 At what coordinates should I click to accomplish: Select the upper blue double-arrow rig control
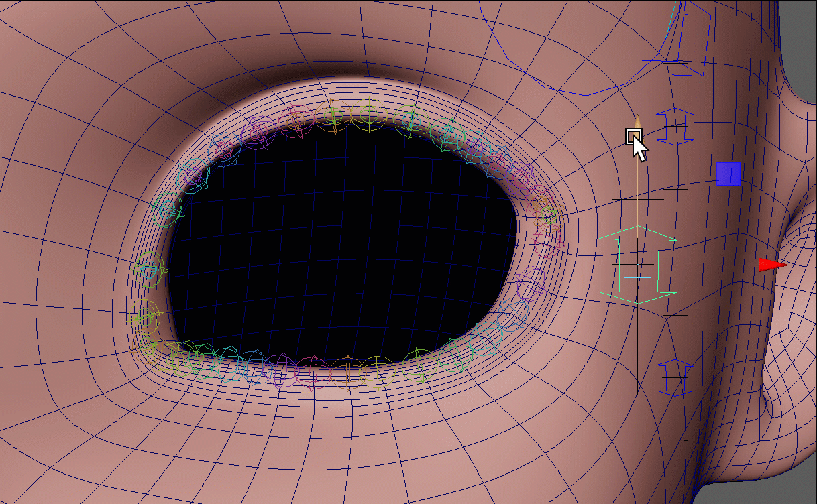(x=675, y=125)
